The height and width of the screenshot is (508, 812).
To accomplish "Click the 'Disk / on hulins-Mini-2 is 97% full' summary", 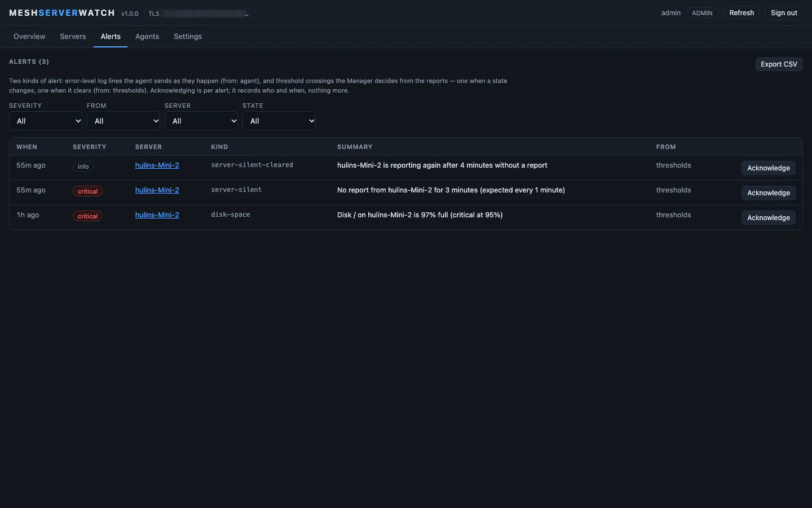I will click(420, 215).
